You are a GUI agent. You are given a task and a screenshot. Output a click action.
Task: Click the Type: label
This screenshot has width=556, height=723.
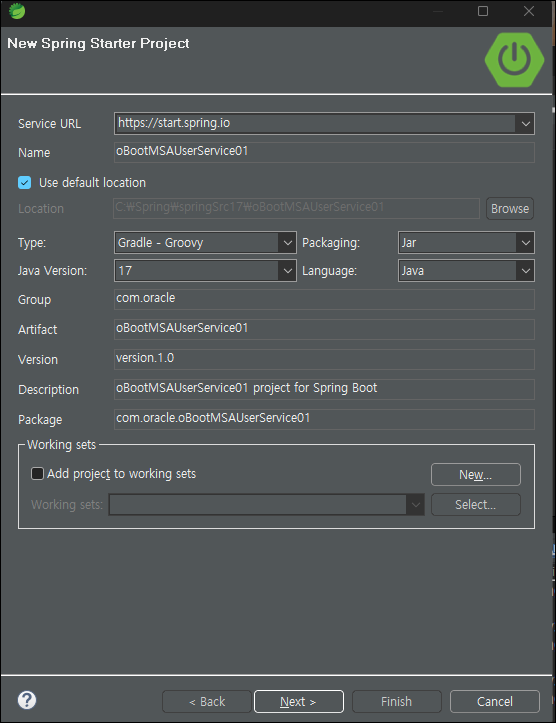pyautogui.click(x=32, y=243)
